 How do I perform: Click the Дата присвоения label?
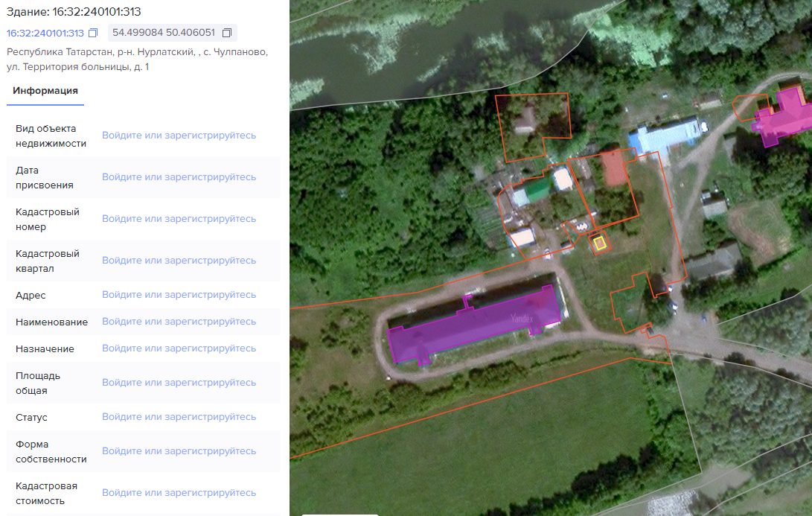tap(45, 178)
